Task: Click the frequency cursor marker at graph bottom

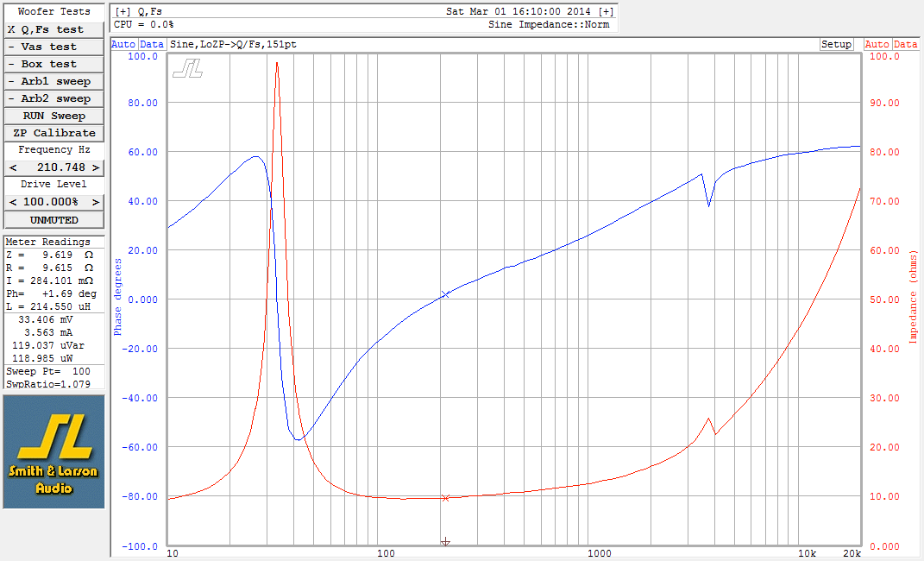Action: click(x=445, y=541)
